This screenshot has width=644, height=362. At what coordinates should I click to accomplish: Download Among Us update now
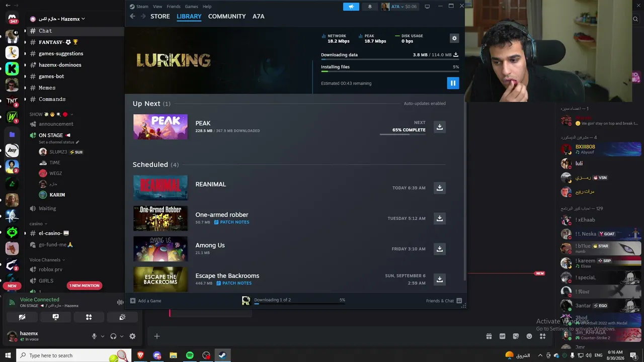[440, 249]
